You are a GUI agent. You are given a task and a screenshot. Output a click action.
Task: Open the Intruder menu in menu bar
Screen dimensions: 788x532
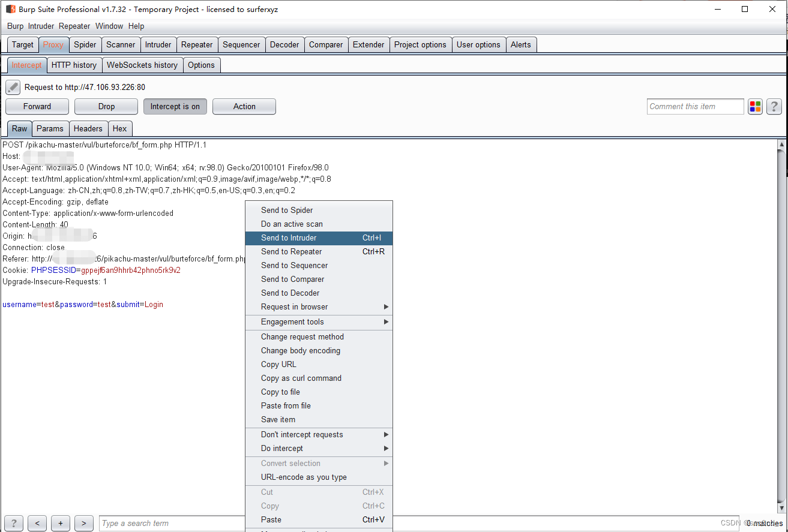coord(41,26)
